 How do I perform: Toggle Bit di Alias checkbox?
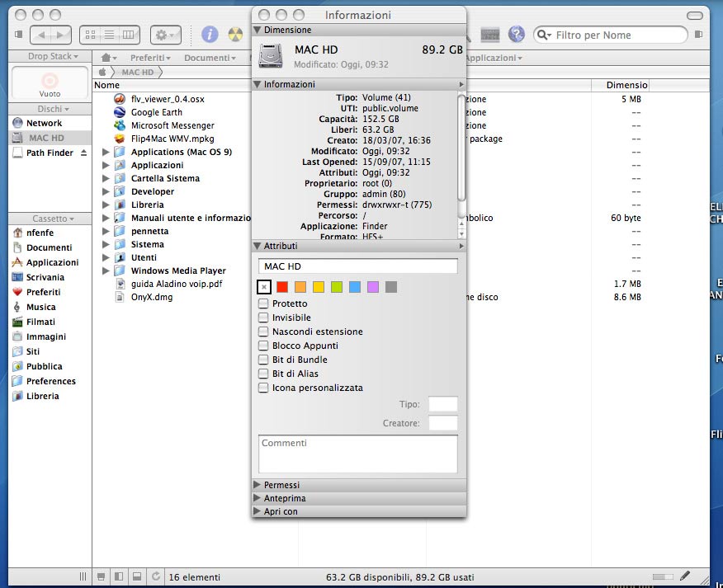[263, 374]
